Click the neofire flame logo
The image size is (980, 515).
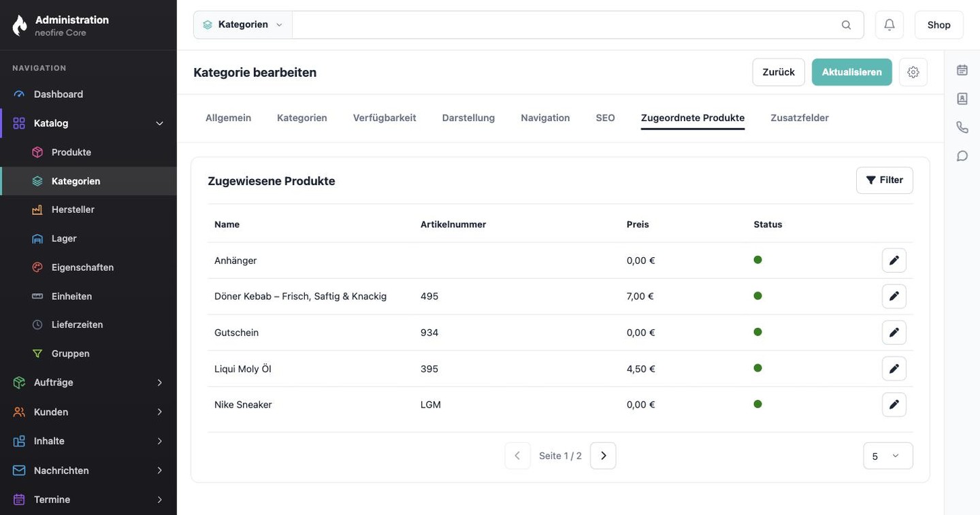20,25
